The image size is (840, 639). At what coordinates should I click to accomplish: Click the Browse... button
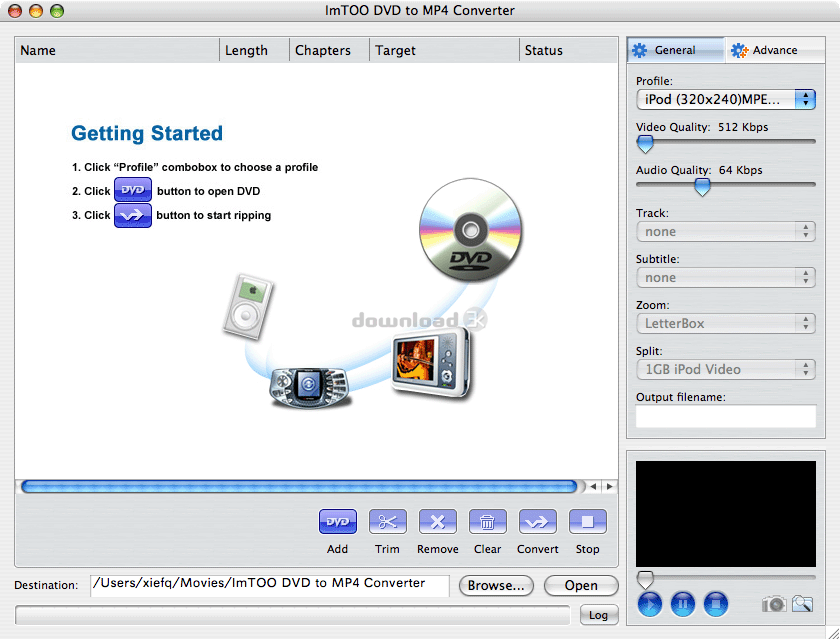(x=496, y=586)
